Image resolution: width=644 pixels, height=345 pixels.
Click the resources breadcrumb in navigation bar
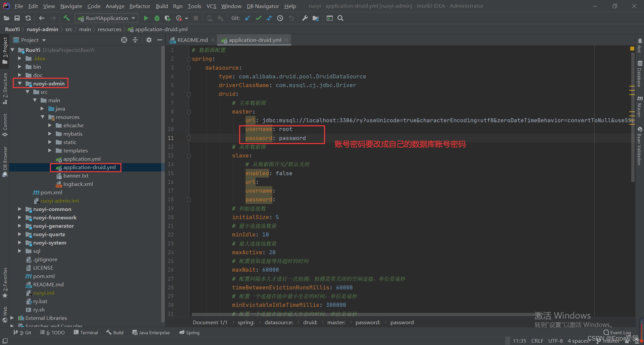click(x=109, y=29)
